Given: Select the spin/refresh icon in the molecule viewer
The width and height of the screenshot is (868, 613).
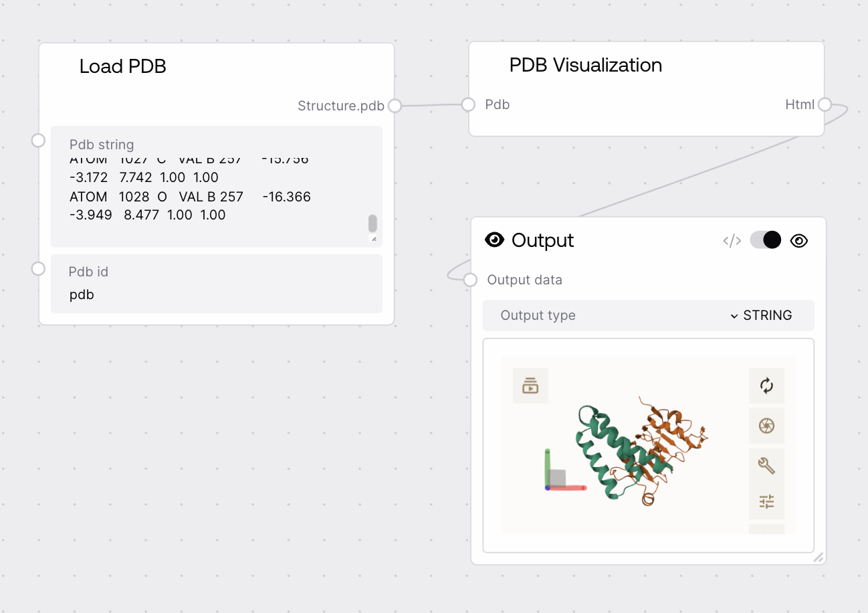Looking at the screenshot, I should (766, 385).
